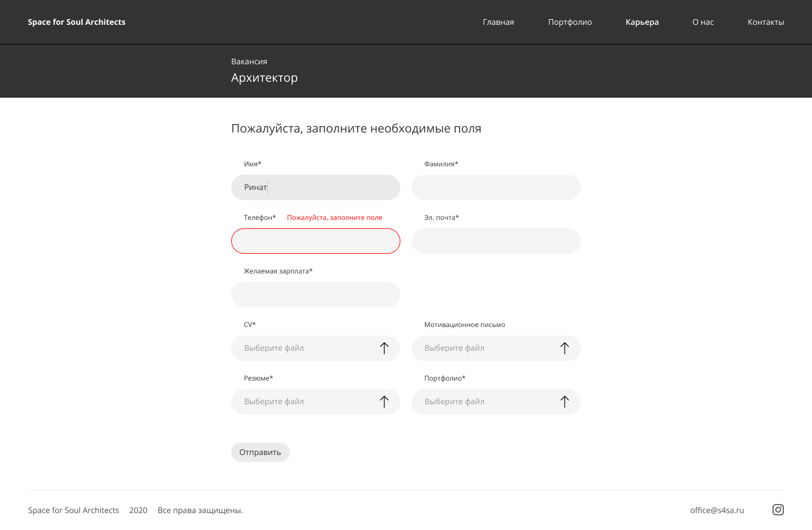The width and height of the screenshot is (812, 530).
Task: Click into the Фамилия input field
Action: click(496, 187)
